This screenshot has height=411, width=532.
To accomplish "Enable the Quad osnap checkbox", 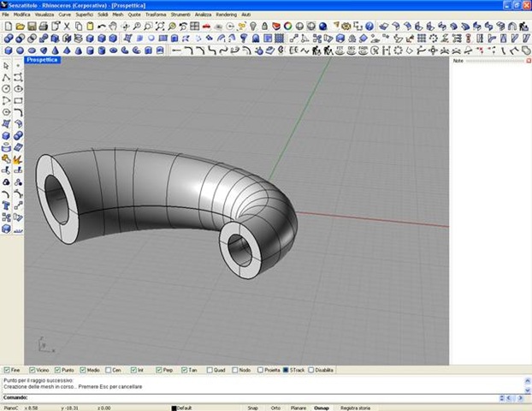I will coord(210,370).
